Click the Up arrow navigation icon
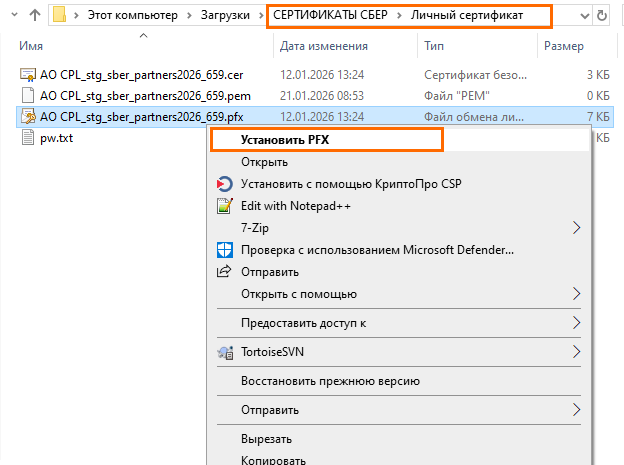 point(33,16)
